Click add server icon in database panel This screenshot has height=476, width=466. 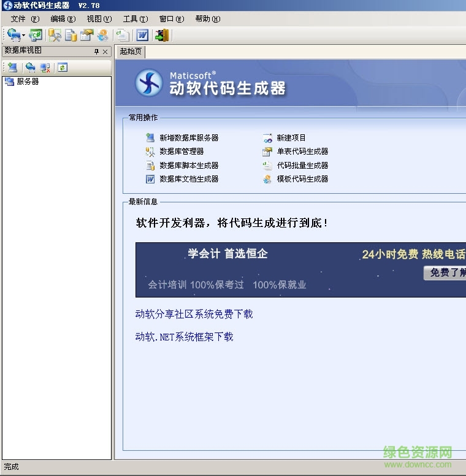[12, 67]
